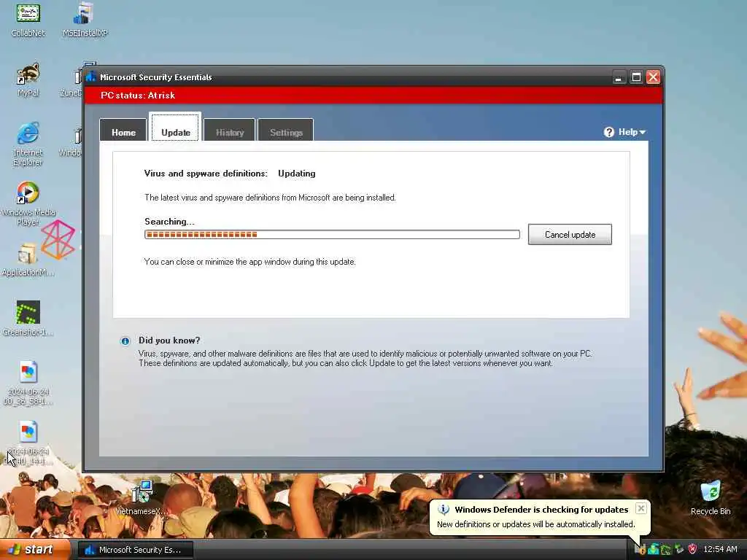Click 'Windows Defender is checking for updates' text
Viewport: 747px width, 560px height.
541,510
